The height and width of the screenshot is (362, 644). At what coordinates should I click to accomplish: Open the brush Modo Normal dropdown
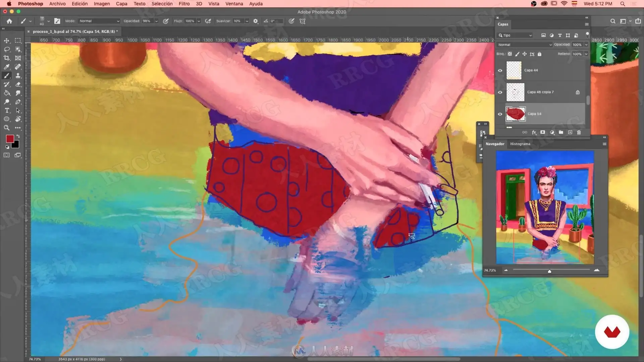click(x=99, y=21)
